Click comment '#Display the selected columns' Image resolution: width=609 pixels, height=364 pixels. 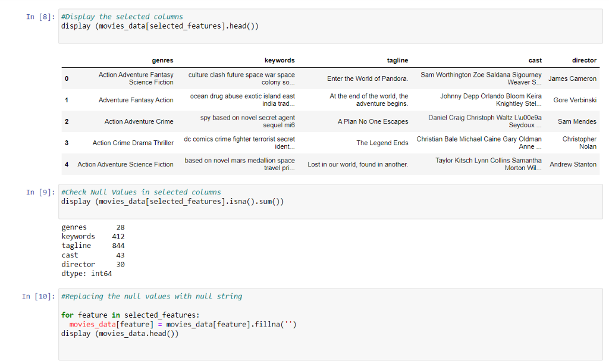point(122,17)
